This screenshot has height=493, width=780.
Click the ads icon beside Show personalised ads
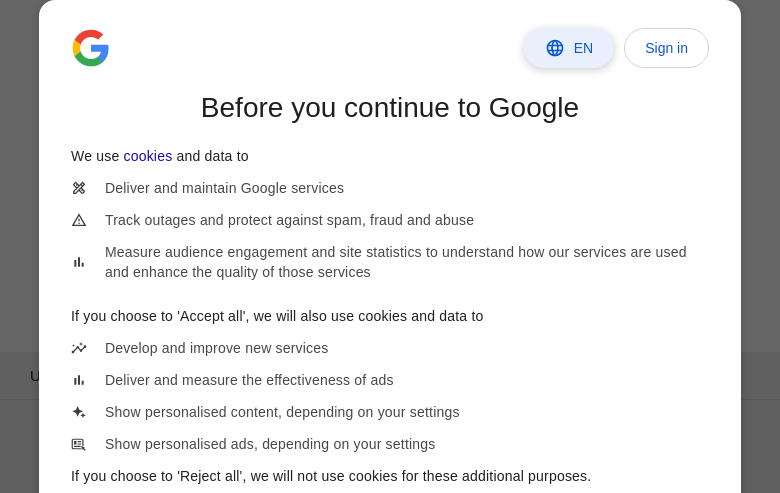click(79, 444)
